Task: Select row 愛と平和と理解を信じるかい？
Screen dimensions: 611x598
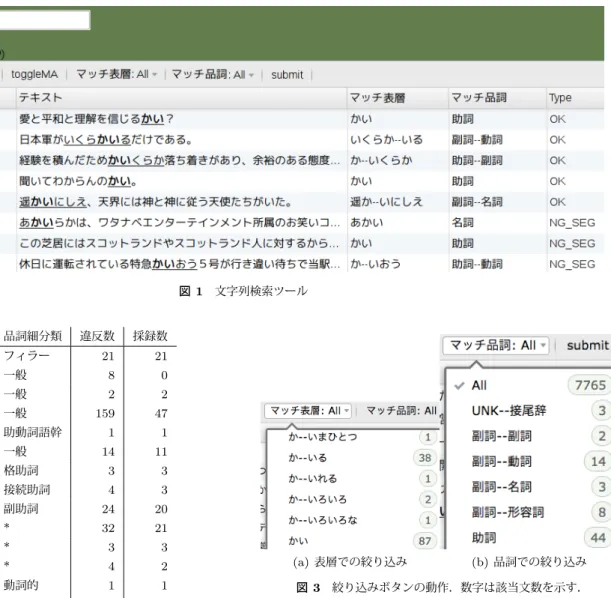Action: [302, 119]
